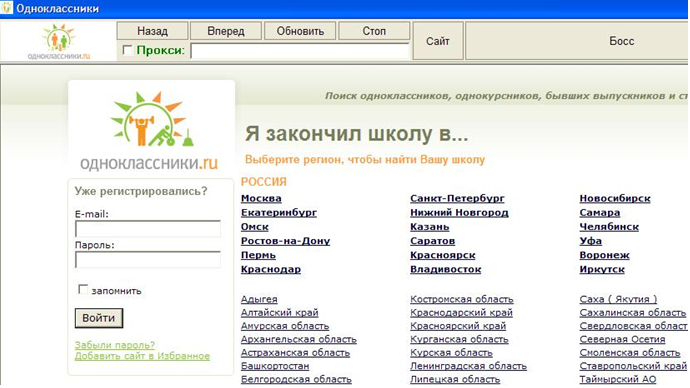Select the Нижний Новгород city link

click(459, 212)
